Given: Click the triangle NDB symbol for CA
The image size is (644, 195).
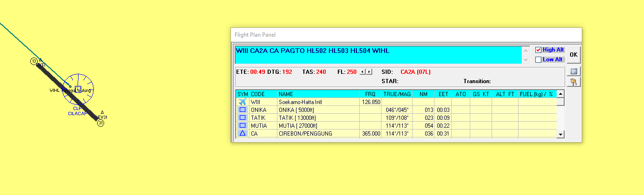Looking at the screenshot, I should click(242, 133).
